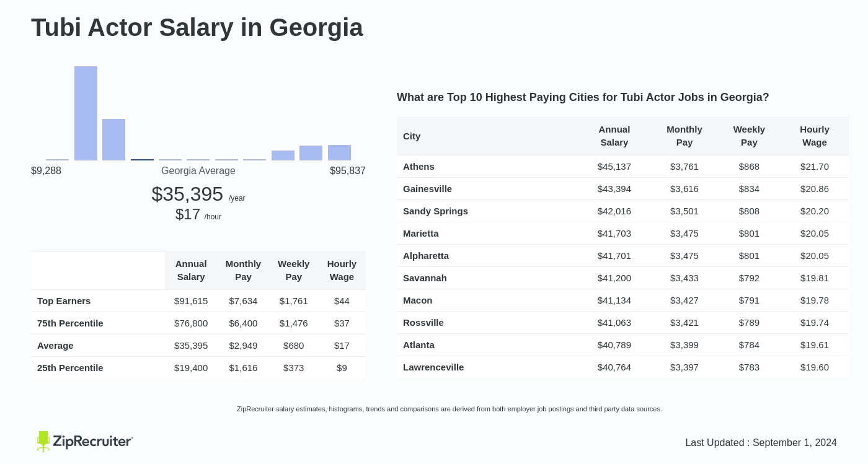This screenshot has height=464, width=868.
Task: Click Average weekly pay $680
Action: click(293, 345)
